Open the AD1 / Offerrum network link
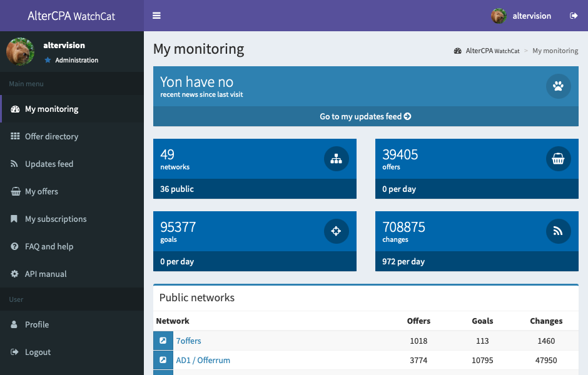The width and height of the screenshot is (588, 375). tap(203, 361)
